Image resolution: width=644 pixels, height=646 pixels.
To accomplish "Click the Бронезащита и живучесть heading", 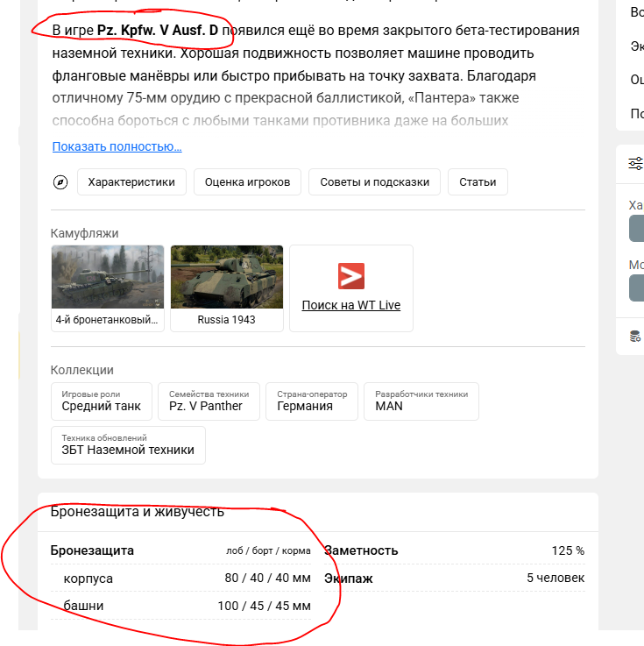I will (137, 512).
